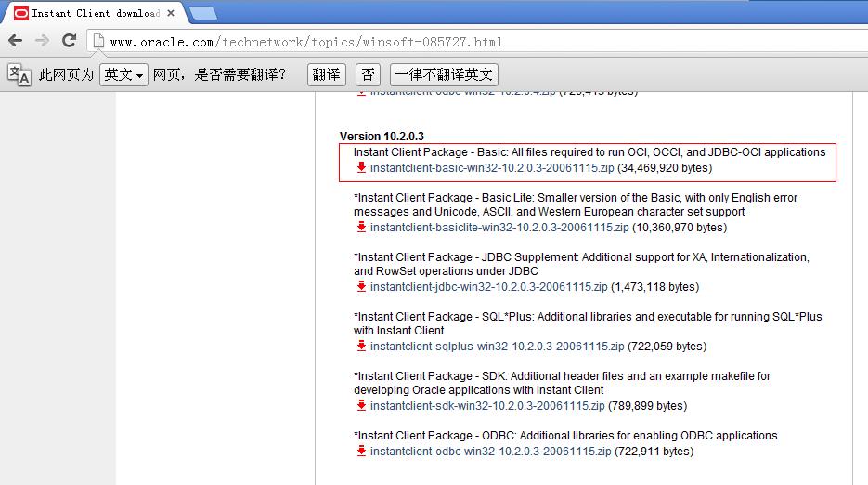Click Instant Client Package - Basic description text
This screenshot has width=868, height=485.
point(589,151)
